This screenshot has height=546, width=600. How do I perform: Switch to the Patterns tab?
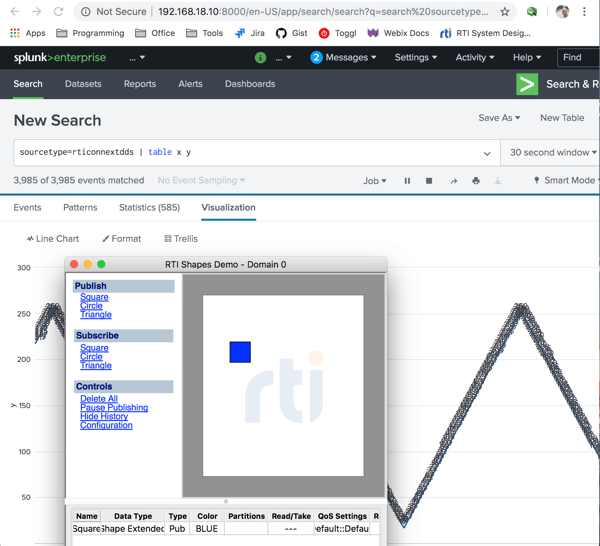[80, 207]
